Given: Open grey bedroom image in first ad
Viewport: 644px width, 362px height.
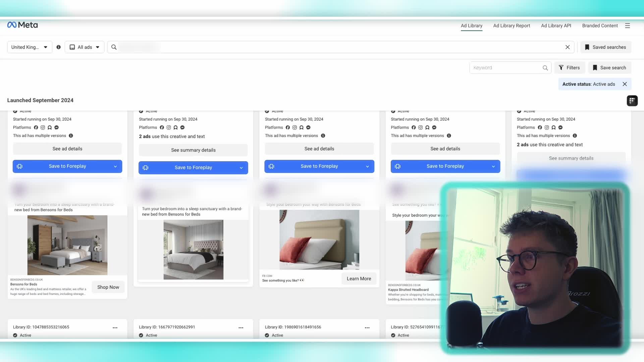Looking at the screenshot, I should pyautogui.click(x=67, y=245).
